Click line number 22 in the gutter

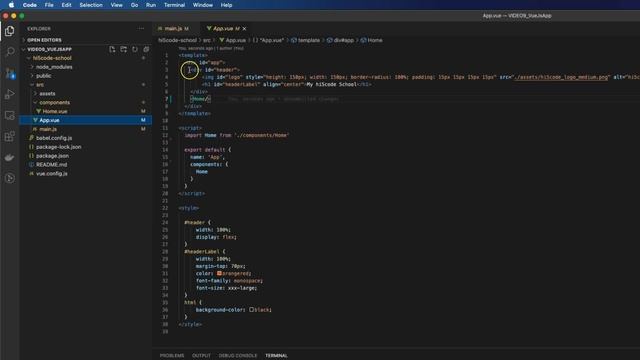pos(165,208)
